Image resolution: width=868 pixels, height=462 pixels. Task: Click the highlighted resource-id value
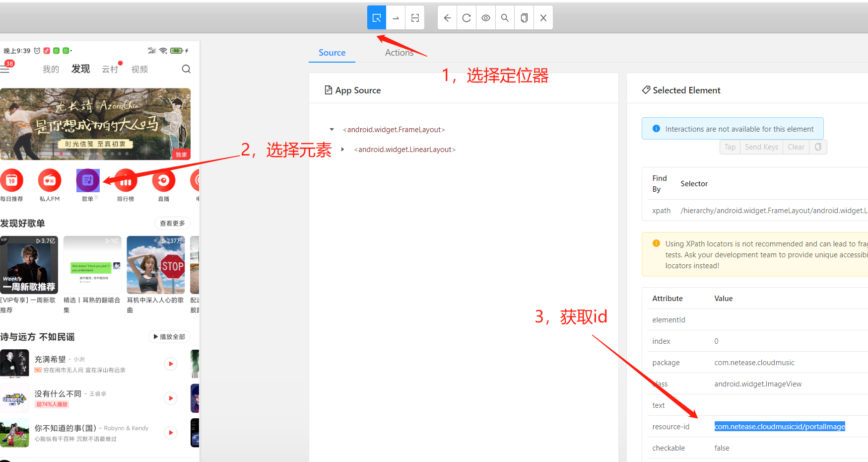coord(780,427)
